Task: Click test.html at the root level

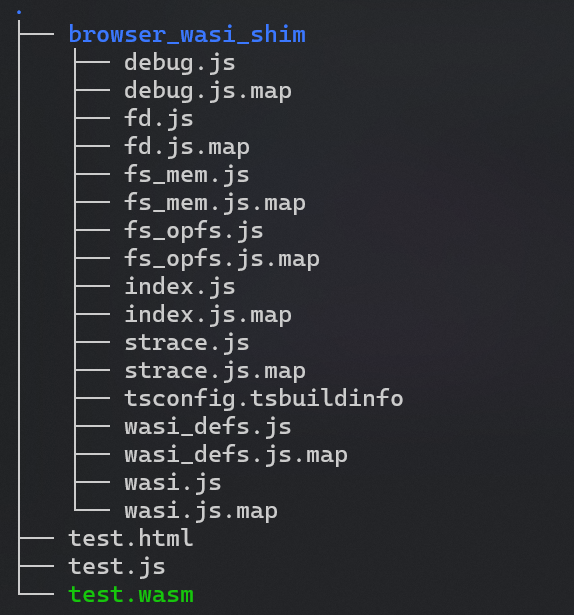Action: click(131, 539)
